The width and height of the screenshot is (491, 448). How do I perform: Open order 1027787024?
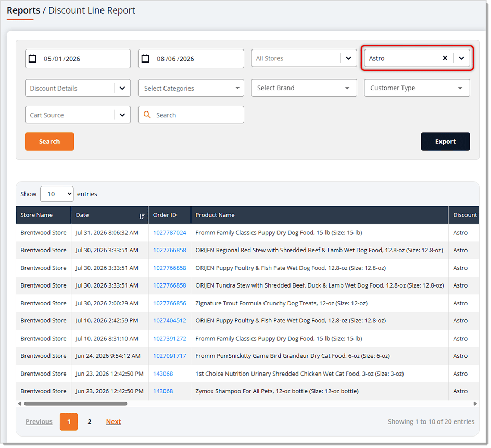tap(169, 233)
